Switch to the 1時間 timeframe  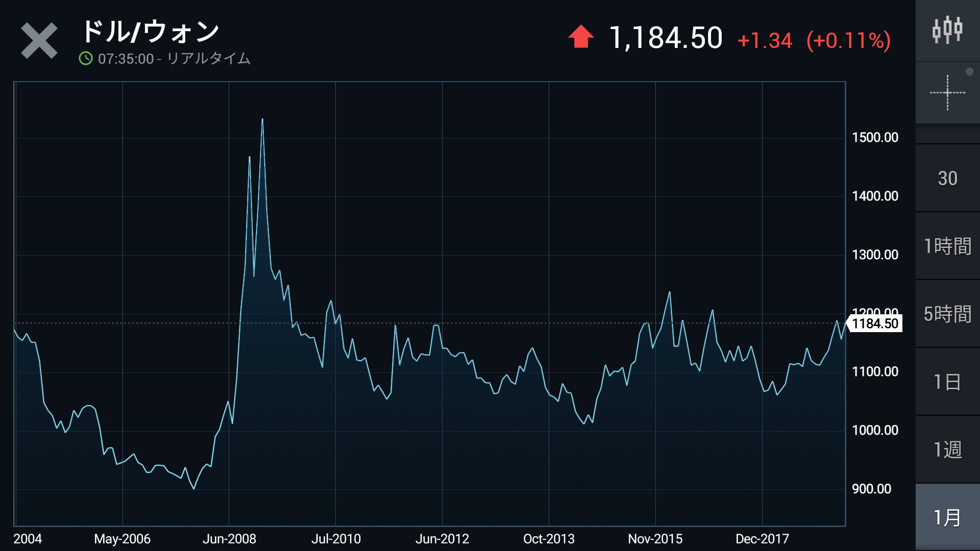click(x=947, y=246)
